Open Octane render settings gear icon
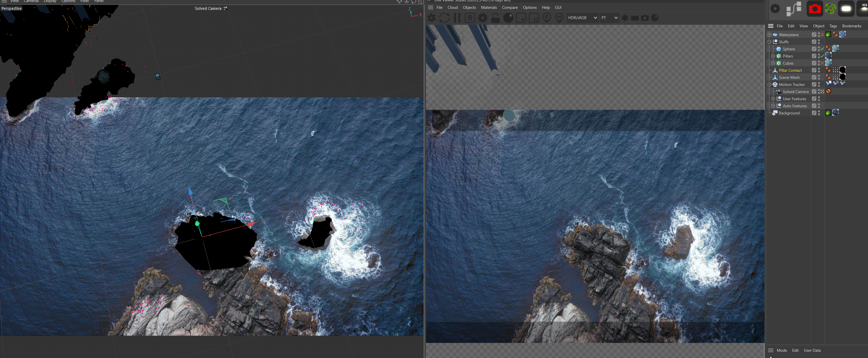 (483, 18)
